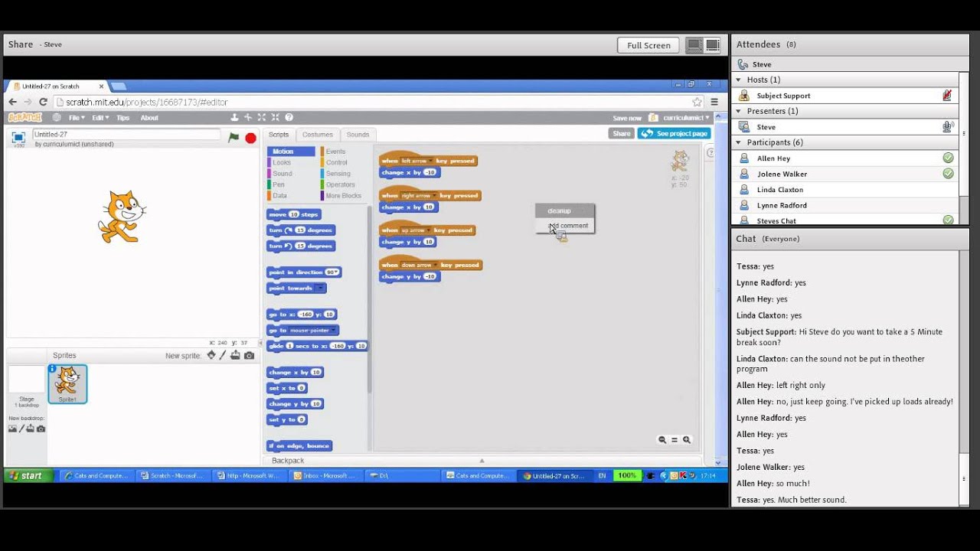The width and height of the screenshot is (980, 551).
Task: Select the Looks purple category swatch
Action: [269, 162]
